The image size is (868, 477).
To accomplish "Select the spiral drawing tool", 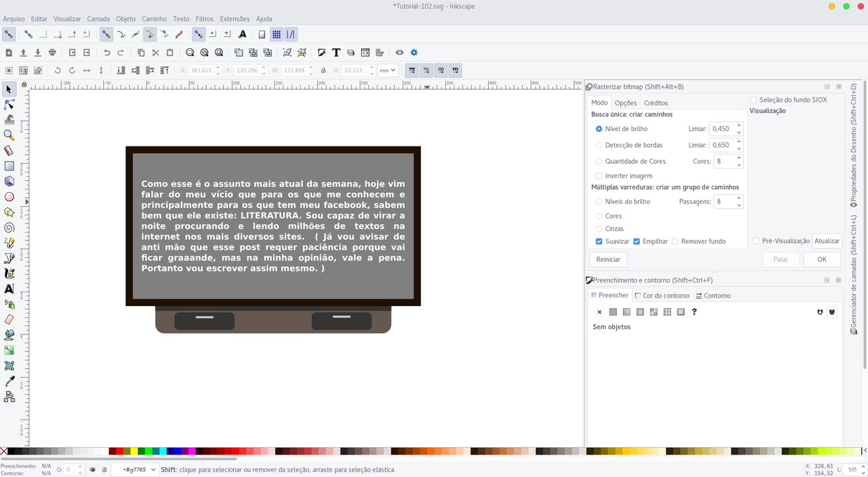I will pos(9,227).
